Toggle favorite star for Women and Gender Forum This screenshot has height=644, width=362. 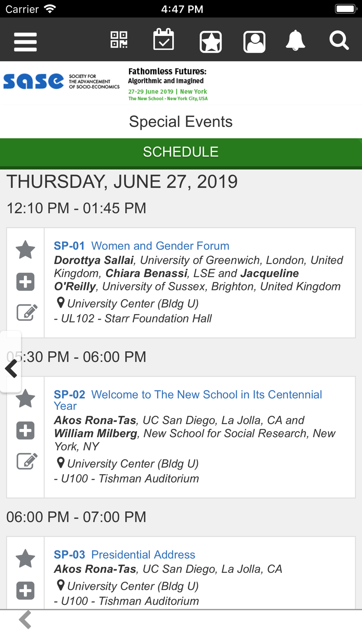[25, 250]
